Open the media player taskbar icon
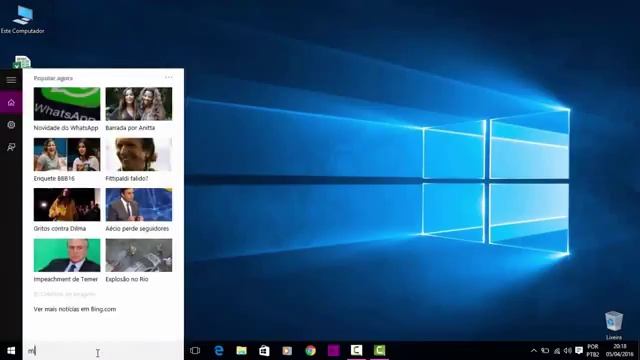The image size is (640, 360). pyautogui.click(x=287, y=351)
